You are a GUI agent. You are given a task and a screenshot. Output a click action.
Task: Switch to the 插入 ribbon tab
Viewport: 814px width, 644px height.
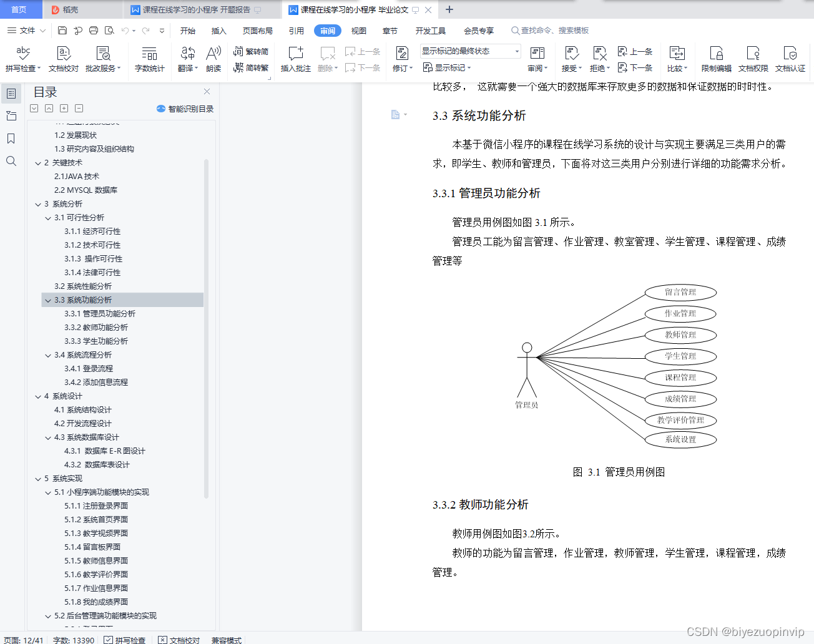(x=218, y=31)
